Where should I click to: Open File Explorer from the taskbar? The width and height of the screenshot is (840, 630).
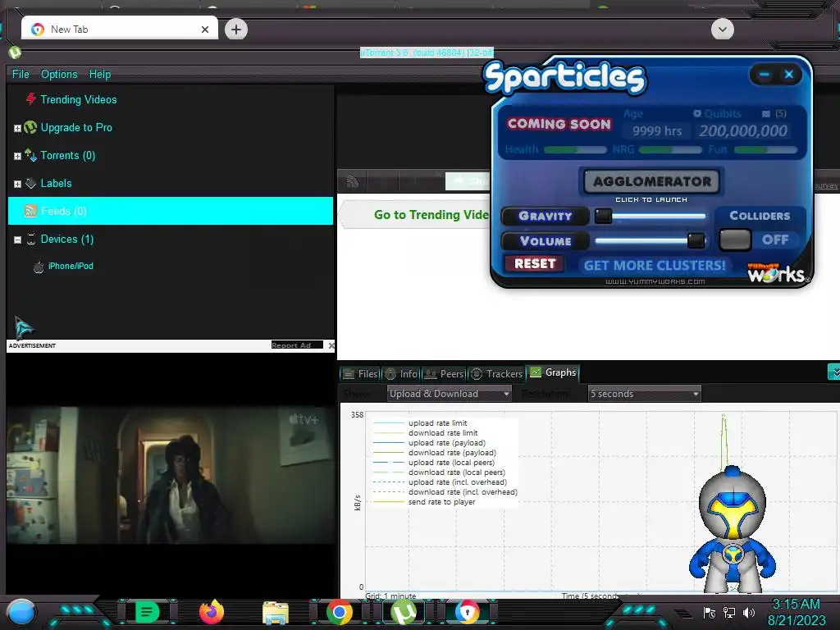coord(276,612)
